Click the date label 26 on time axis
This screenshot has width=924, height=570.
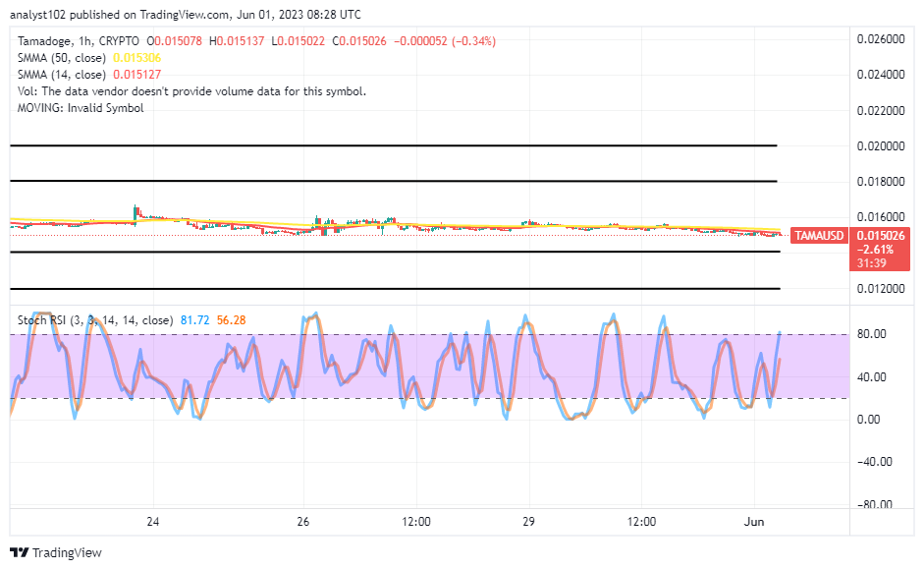click(302, 522)
